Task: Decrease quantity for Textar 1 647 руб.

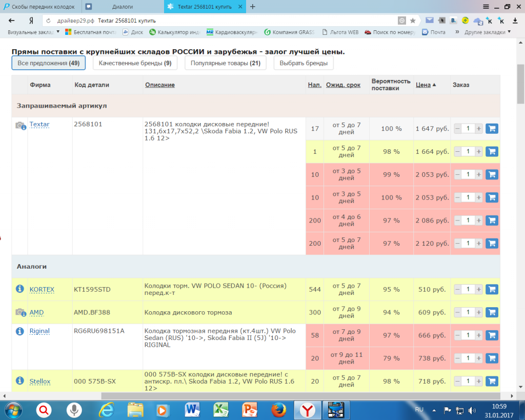Action: (x=457, y=129)
